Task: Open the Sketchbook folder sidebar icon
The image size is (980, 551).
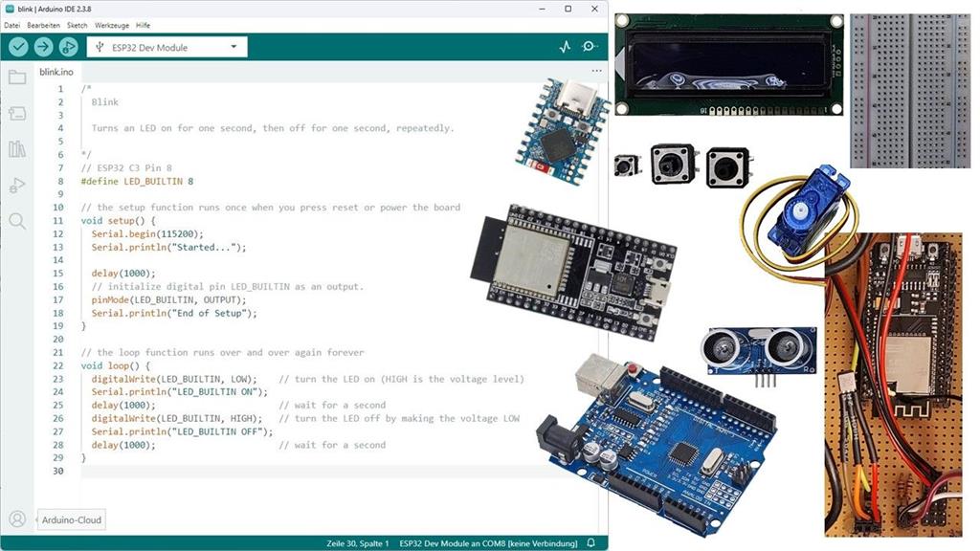Action: pos(17,77)
